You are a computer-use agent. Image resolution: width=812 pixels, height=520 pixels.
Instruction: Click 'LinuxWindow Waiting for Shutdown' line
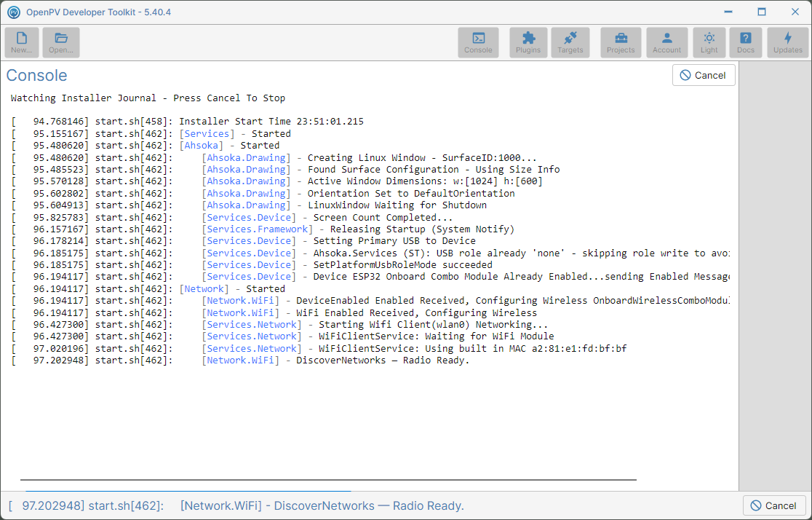[x=249, y=205]
